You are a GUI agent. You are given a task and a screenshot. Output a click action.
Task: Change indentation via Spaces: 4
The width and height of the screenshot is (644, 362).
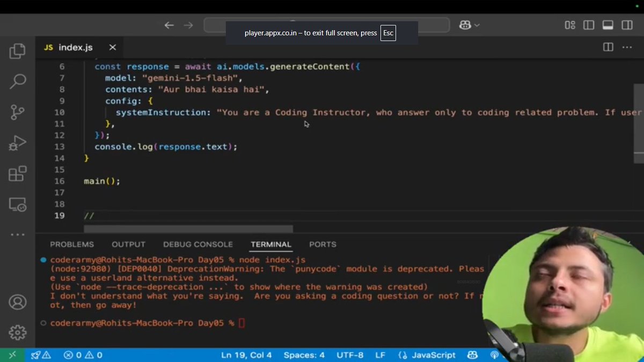pyautogui.click(x=304, y=355)
